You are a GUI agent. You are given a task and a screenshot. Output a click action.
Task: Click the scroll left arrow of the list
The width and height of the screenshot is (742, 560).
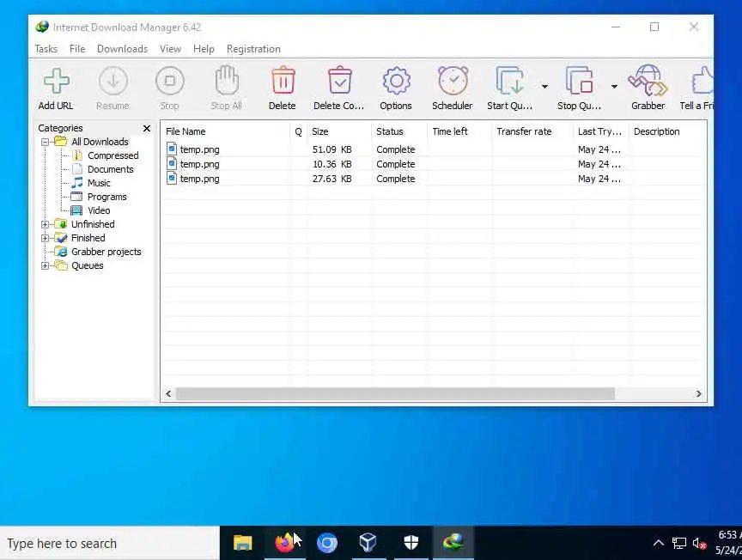tap(168, 394)
